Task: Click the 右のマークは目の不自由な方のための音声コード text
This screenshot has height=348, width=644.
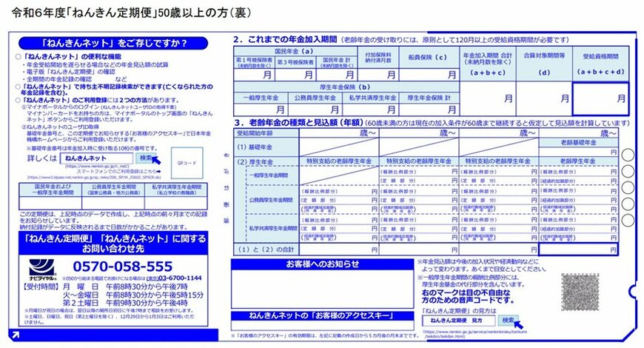Action: (x=467, y=297)
